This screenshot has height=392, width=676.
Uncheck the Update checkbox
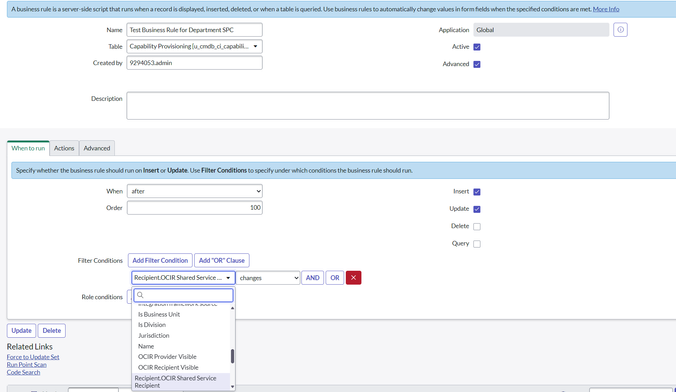[477, 209]
